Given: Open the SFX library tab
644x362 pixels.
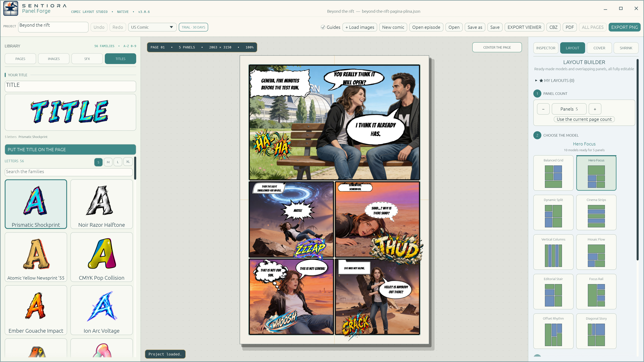Looking at the screenshot, I should (87, 59).
